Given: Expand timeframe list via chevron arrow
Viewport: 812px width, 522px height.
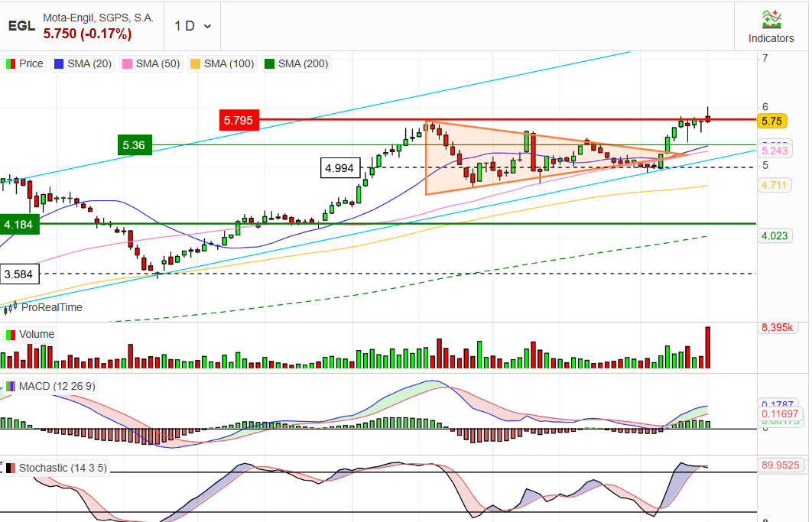Looking at the screenshot, I should click(208, 27).
